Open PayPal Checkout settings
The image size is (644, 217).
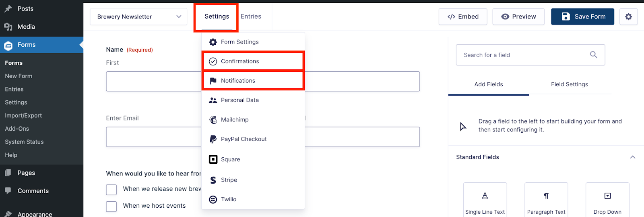(253, 139)
